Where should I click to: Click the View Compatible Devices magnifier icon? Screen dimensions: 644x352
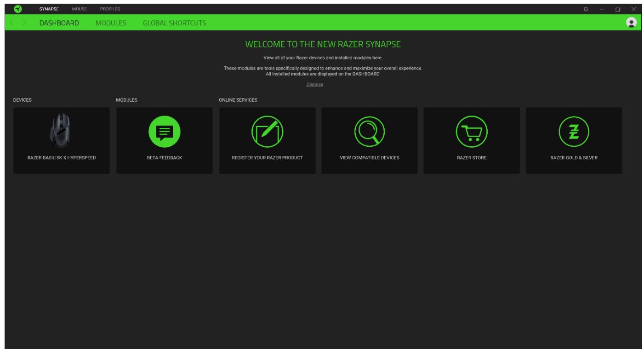(369, 132)
